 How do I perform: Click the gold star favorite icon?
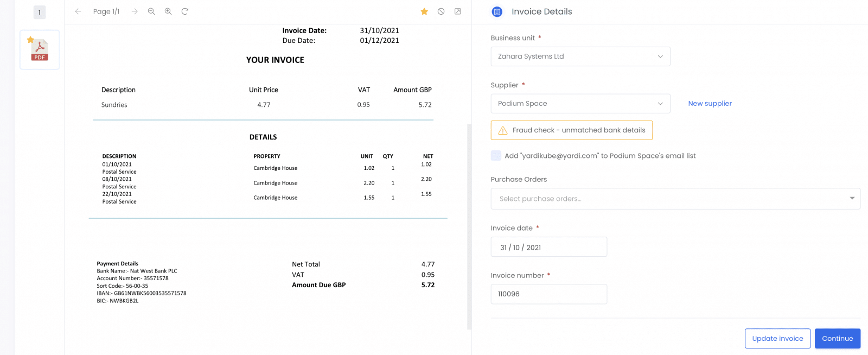tap(424, 11)
